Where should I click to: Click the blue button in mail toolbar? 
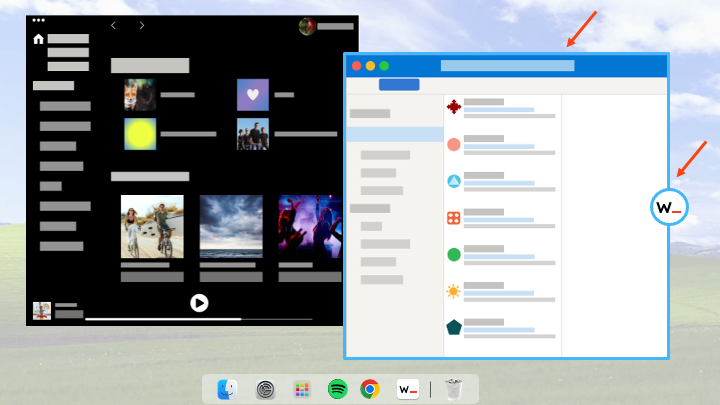(x=399, y=84)
